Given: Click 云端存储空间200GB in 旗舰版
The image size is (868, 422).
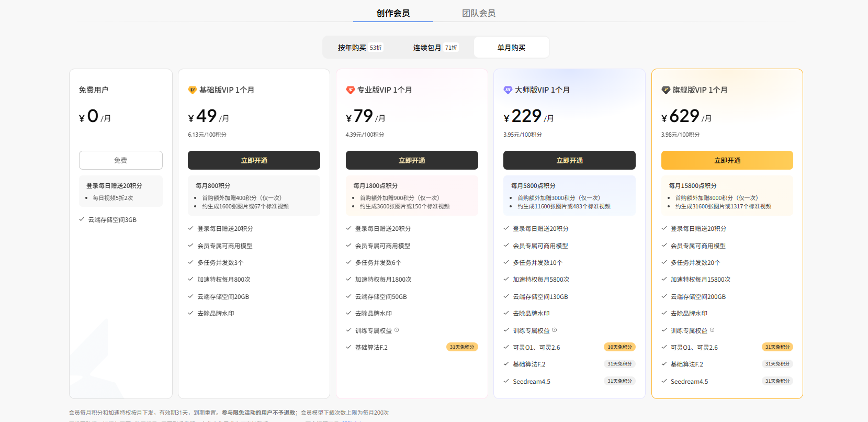Looking at the screenshot, I should click(698, 297).
